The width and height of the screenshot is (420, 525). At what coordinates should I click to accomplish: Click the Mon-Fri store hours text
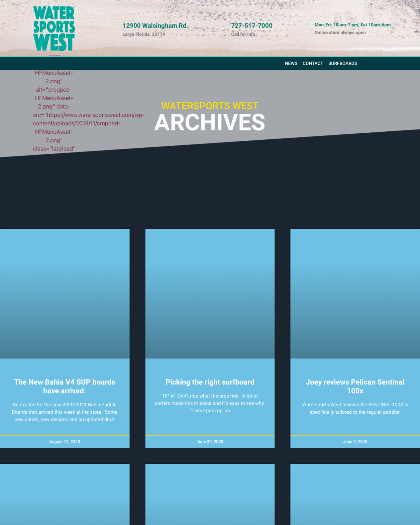352,25
